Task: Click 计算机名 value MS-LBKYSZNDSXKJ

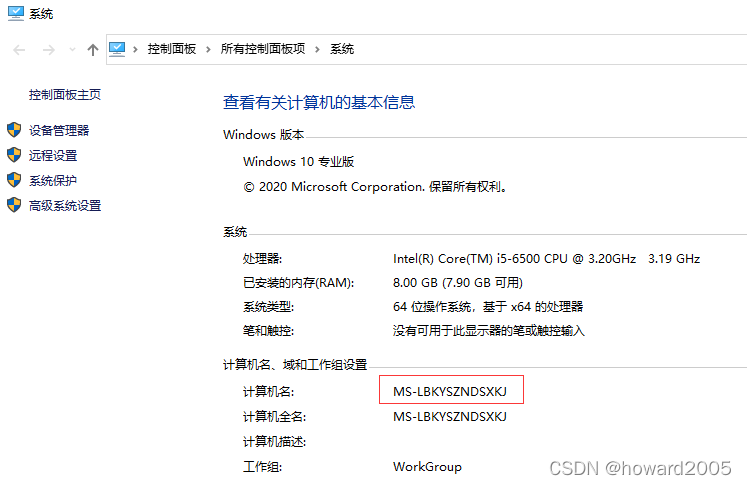Action: [x=450, y=392]
